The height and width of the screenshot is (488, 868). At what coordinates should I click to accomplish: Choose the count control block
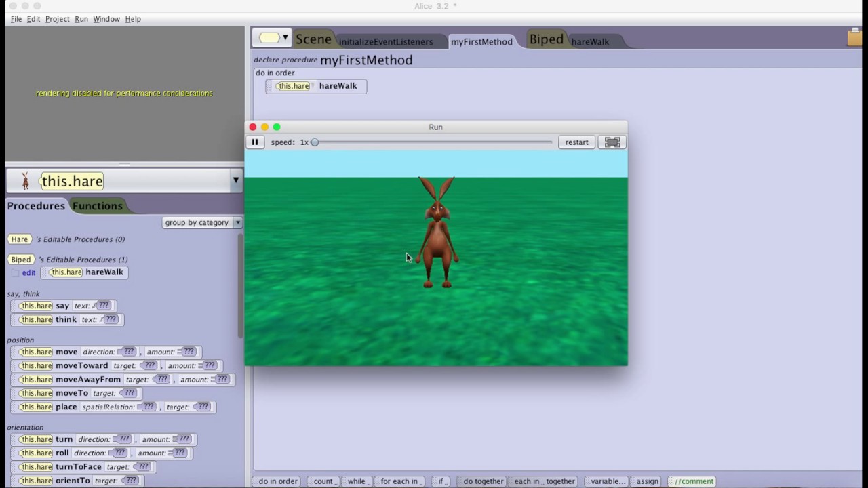pos(323,481)
